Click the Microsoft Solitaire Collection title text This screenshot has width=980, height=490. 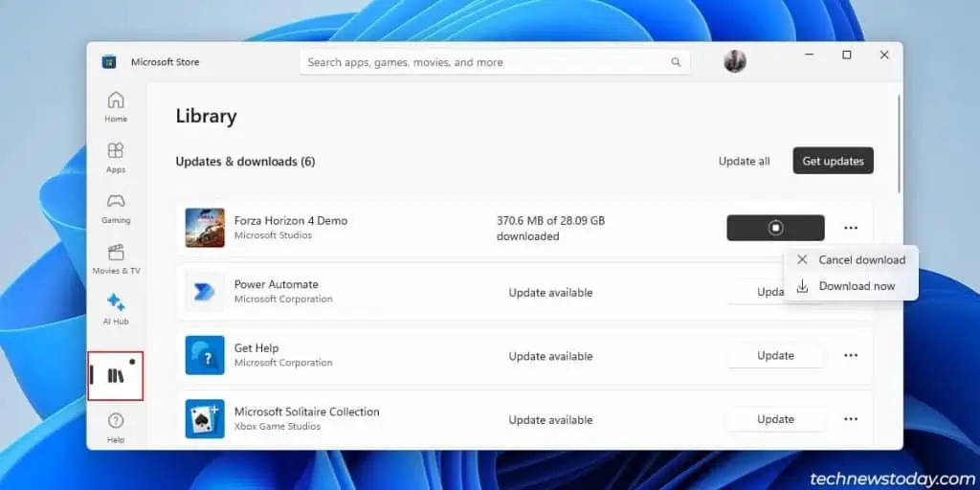pos(307,412)
